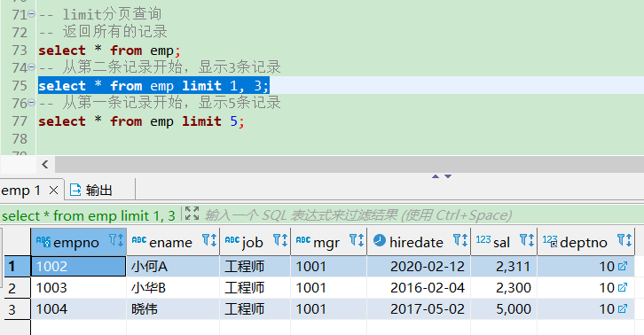Click the 'select * from emp;' statement on line 73
The width and height of the screenshot is (644, 335).
pyautogui.click(x=109, y=51)
